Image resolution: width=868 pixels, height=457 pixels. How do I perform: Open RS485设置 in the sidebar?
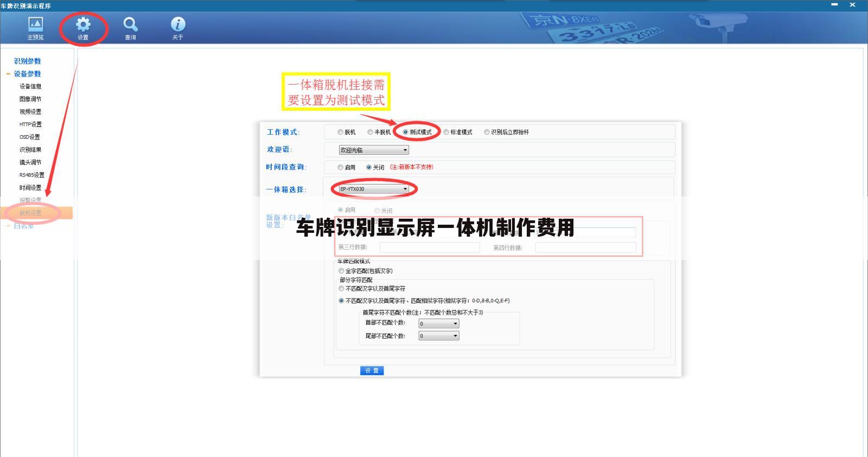point(32,175)
